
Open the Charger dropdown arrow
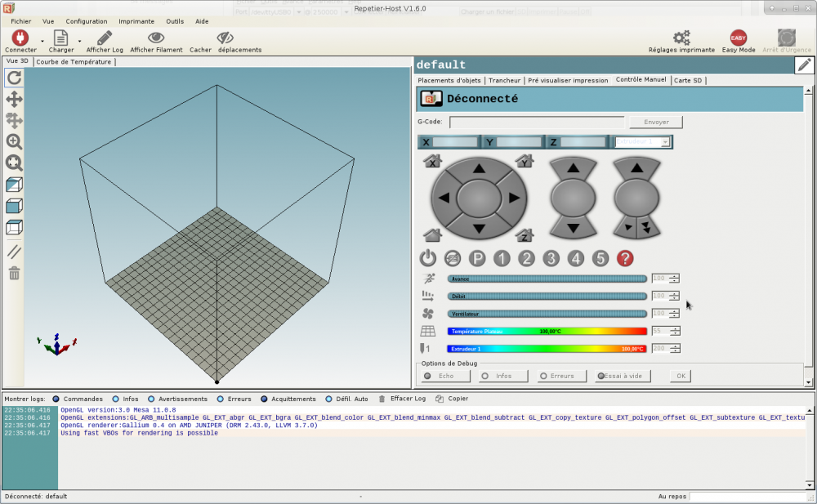tap(80, 41)
